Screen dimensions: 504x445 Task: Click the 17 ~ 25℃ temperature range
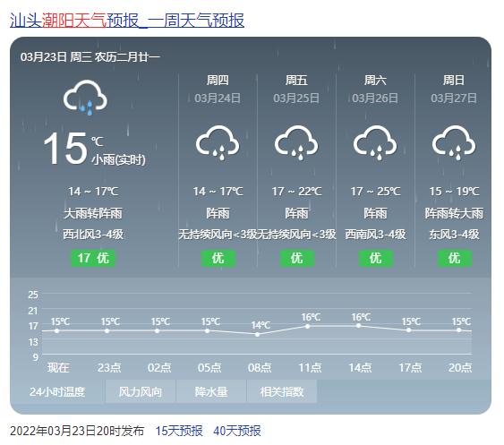coord(375,192)
